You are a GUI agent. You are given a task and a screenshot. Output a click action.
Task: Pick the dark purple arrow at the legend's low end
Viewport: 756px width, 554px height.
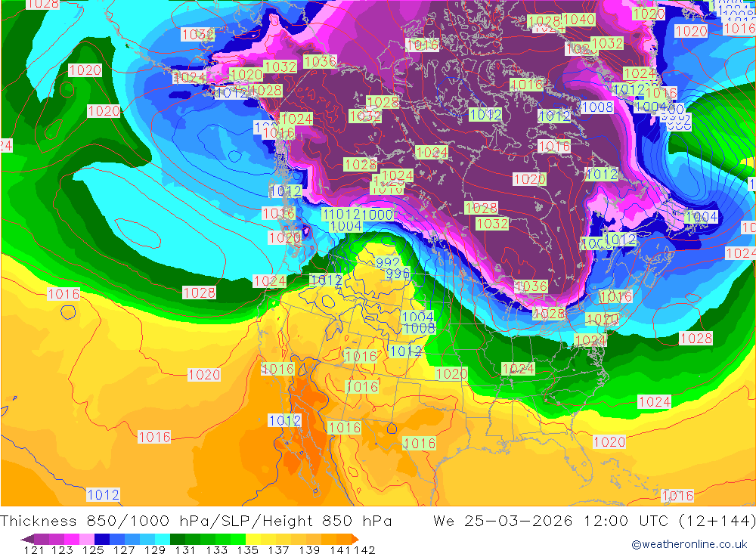27,539
